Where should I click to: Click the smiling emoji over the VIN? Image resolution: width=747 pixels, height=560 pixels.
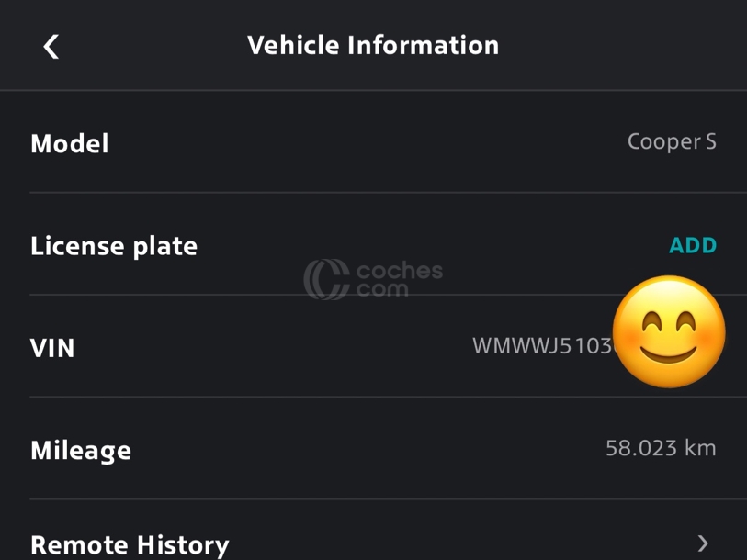pos(668,331)
